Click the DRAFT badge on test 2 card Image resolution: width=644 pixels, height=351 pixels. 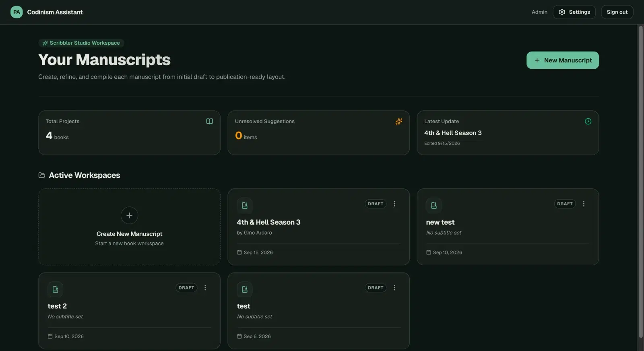186,287
